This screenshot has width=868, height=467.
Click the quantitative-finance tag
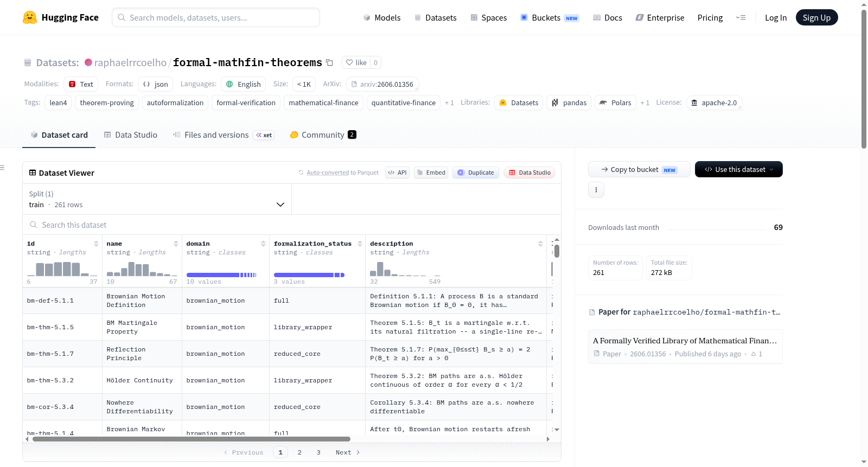coord(404,103)
